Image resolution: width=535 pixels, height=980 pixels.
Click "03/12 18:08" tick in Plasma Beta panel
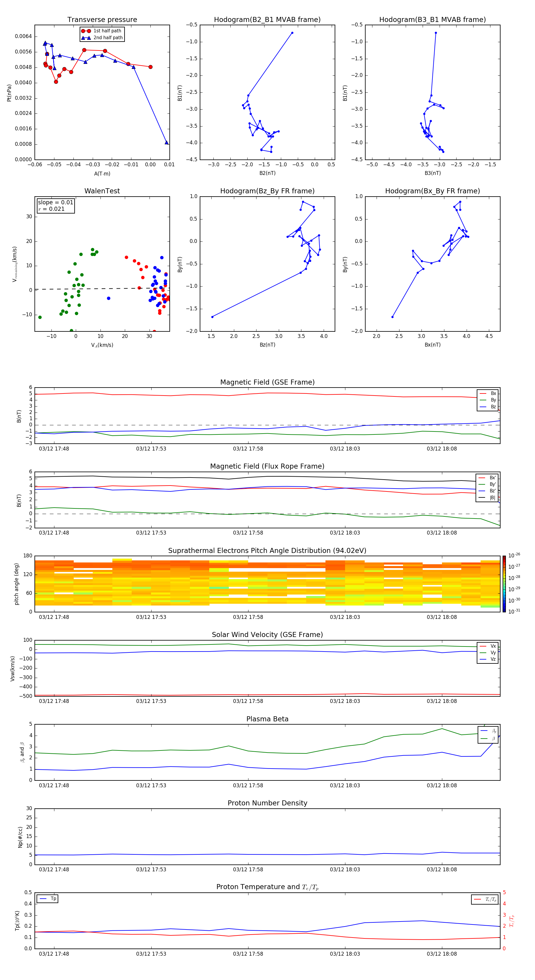coord(442,785)
